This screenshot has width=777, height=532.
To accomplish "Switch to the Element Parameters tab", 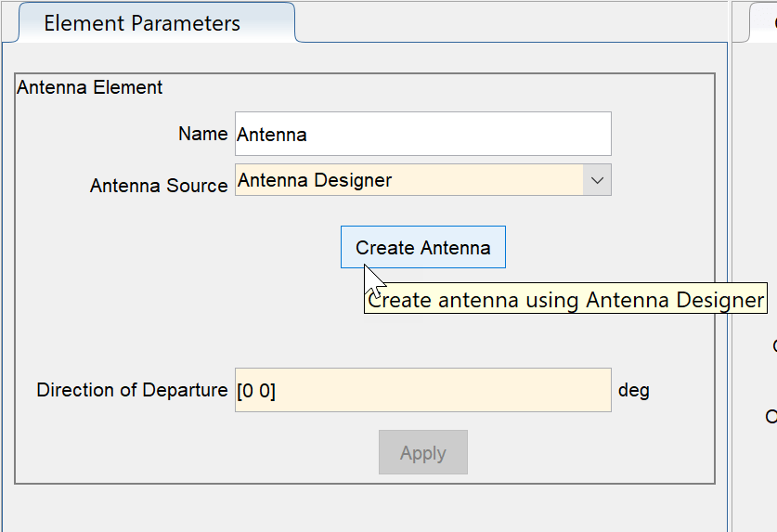I will (x=142, y=24).
